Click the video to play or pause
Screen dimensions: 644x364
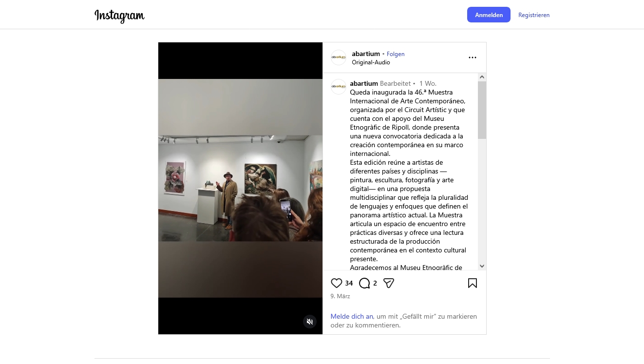coord(240,188)
